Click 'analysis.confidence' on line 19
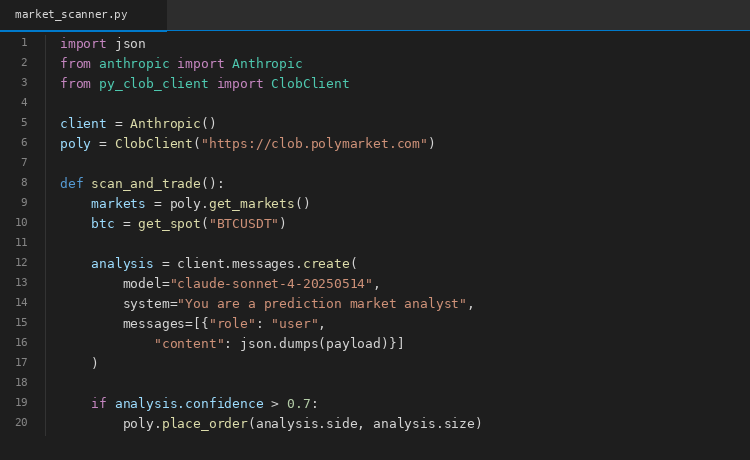 point(189,404)
